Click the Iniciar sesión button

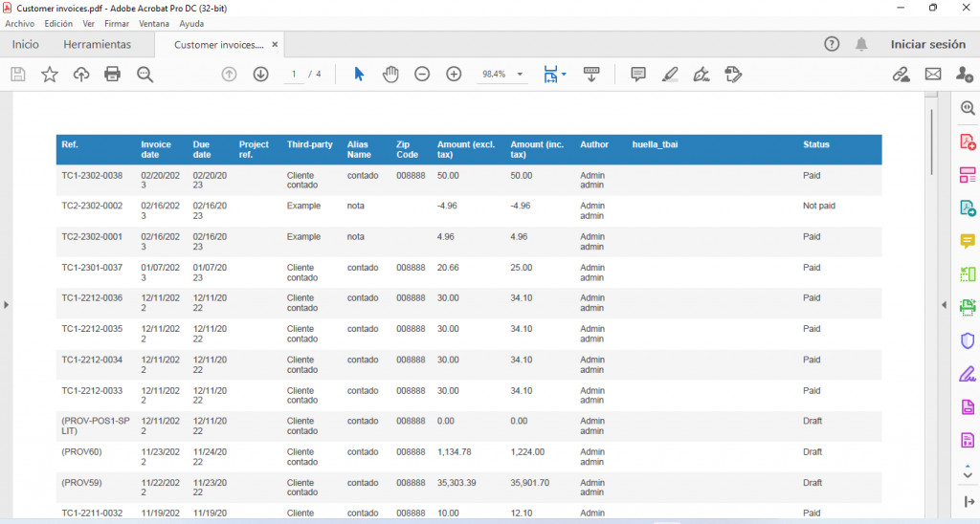pos(927,44)
